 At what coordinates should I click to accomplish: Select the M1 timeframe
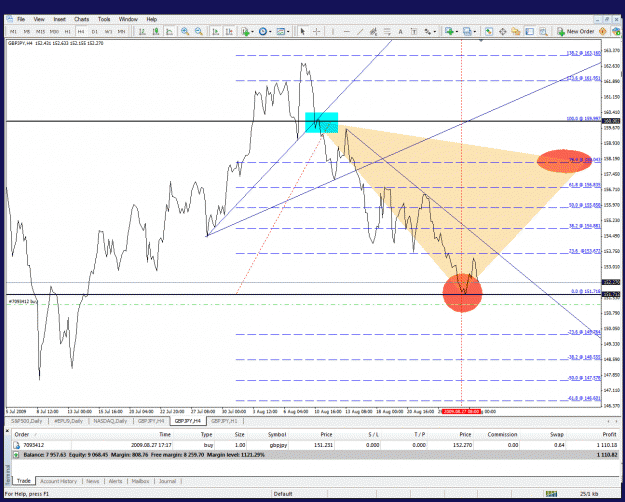(13, 31)
